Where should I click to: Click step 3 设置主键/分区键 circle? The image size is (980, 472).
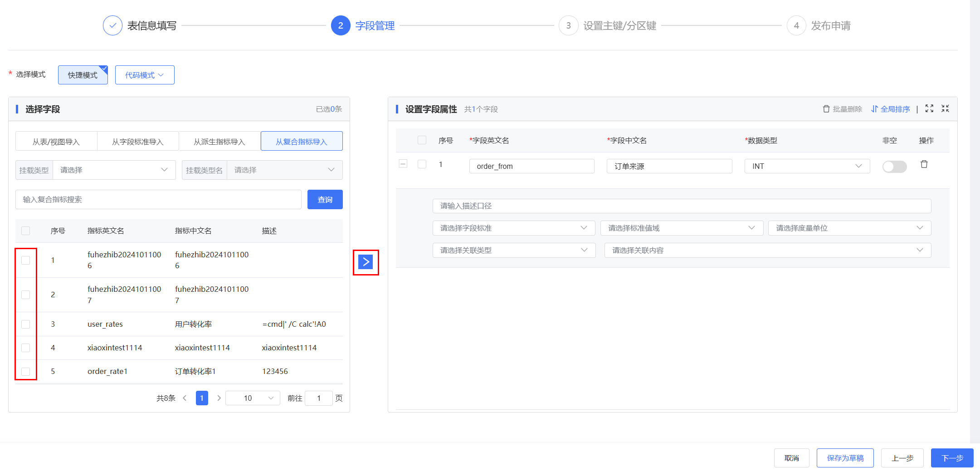pyautogui.click(x=568, y=25)
